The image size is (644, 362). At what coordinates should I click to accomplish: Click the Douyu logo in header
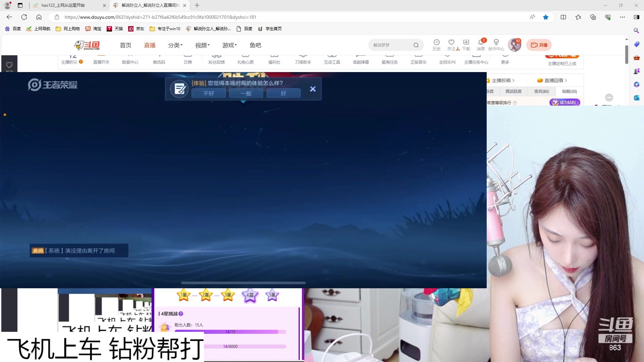(x=87, y=45)
